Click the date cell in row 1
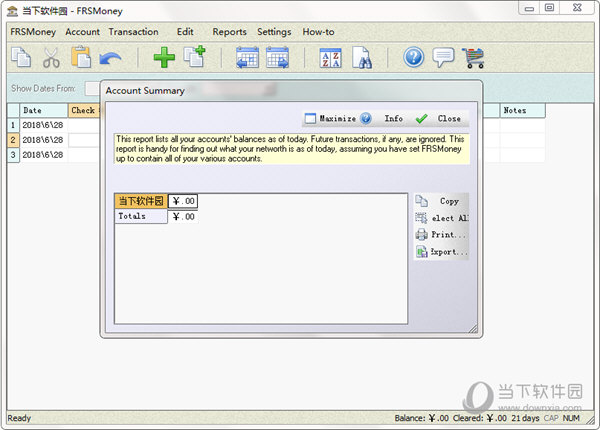 click(44, 125)
